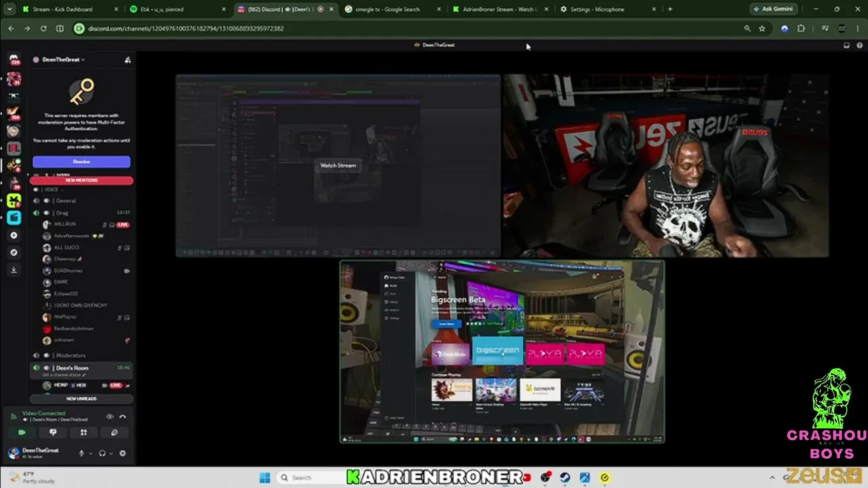The height and width of the screenshot is (488, 868).
Task: Open the browser extensions puzzle icon
Action: click(801, 28)
